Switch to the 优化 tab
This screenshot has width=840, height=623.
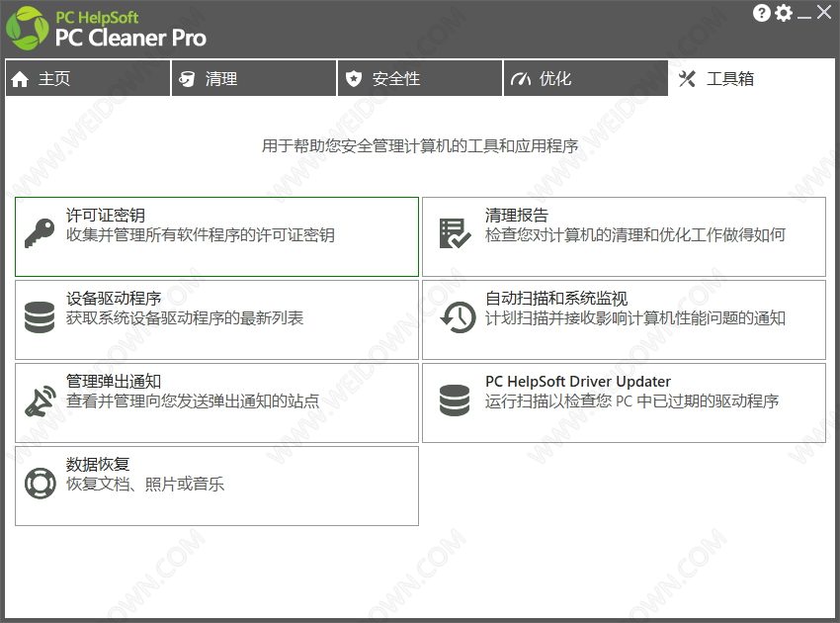(586, 78)
